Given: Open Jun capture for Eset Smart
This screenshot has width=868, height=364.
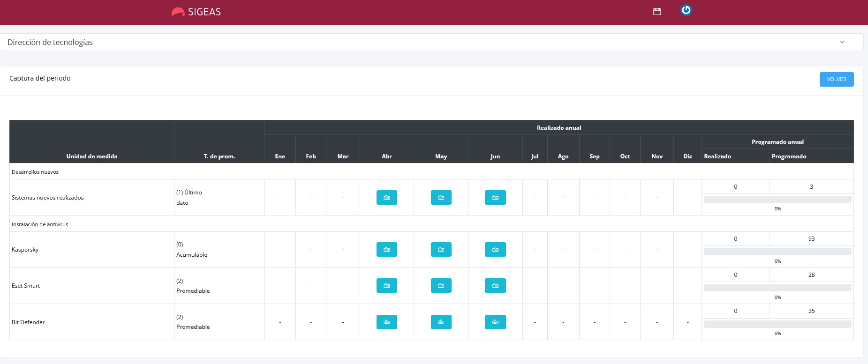Looking at the screenshot, I should (495, 285).
